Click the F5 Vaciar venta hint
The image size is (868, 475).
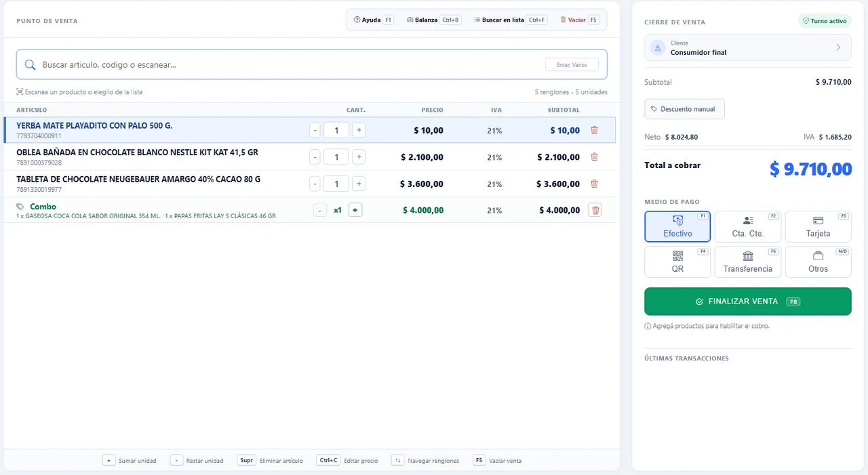[497, 460]
